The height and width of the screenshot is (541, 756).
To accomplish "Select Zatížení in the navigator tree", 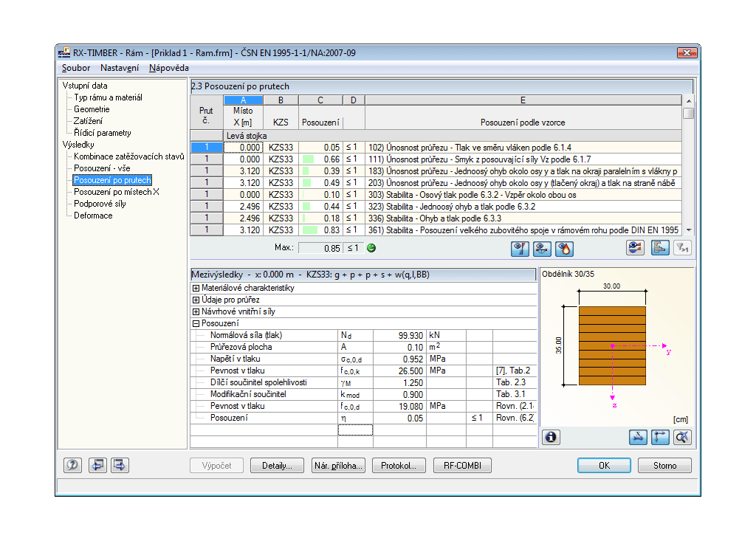I will (x=89, y=121).
